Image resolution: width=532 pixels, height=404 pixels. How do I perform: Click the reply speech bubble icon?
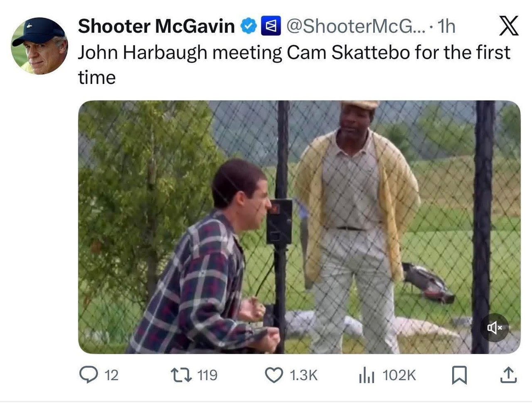click(x=89, y=375)
